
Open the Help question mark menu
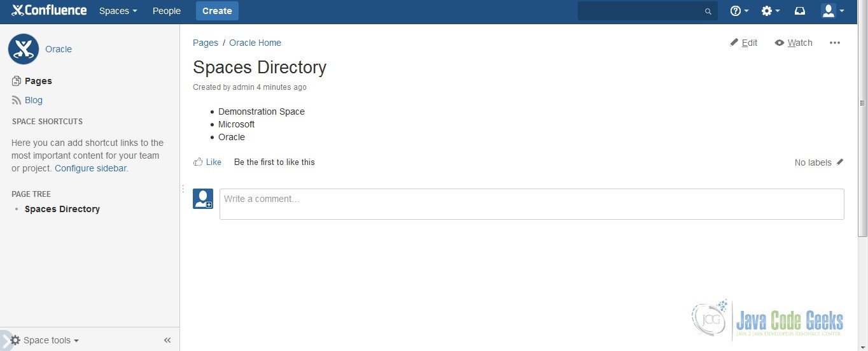click(x=739, y=11)
